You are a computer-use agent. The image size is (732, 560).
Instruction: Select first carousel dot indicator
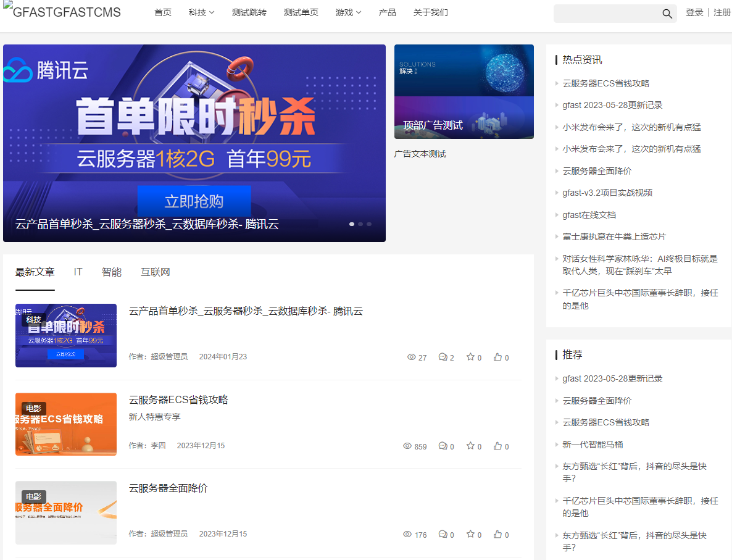[x=352, y=224]
